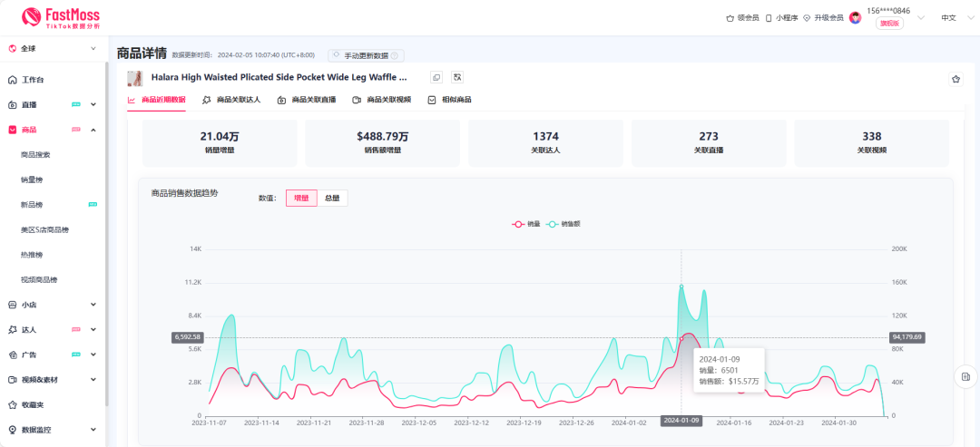
Task: Open 工作台 from the sidebar
Action: click(33, 80)
